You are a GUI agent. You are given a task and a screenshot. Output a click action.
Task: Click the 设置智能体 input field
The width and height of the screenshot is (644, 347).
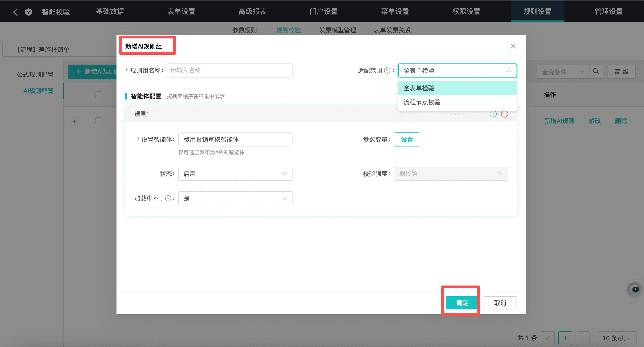(235, 139)
